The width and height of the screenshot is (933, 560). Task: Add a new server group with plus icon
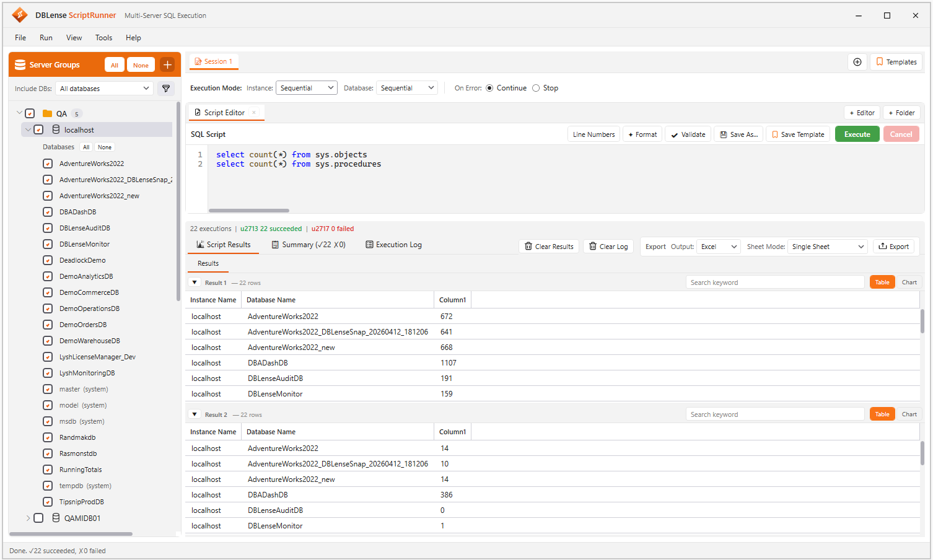167,64
